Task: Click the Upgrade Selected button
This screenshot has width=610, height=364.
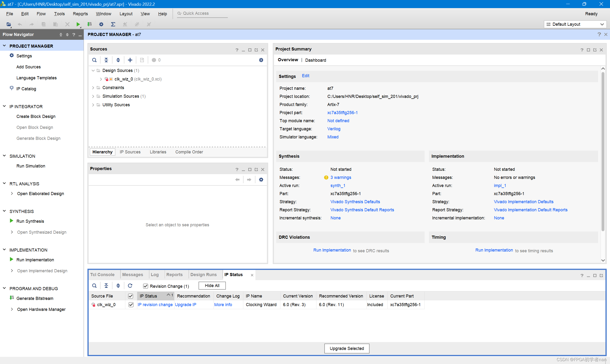Action: pos(346,348)
